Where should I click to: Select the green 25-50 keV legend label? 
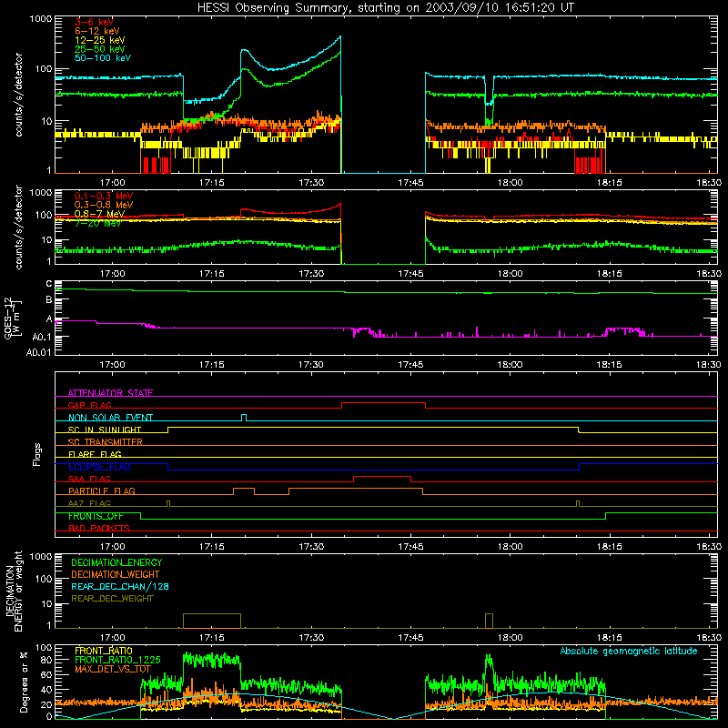pyautogui.click(x=99, y=49)
